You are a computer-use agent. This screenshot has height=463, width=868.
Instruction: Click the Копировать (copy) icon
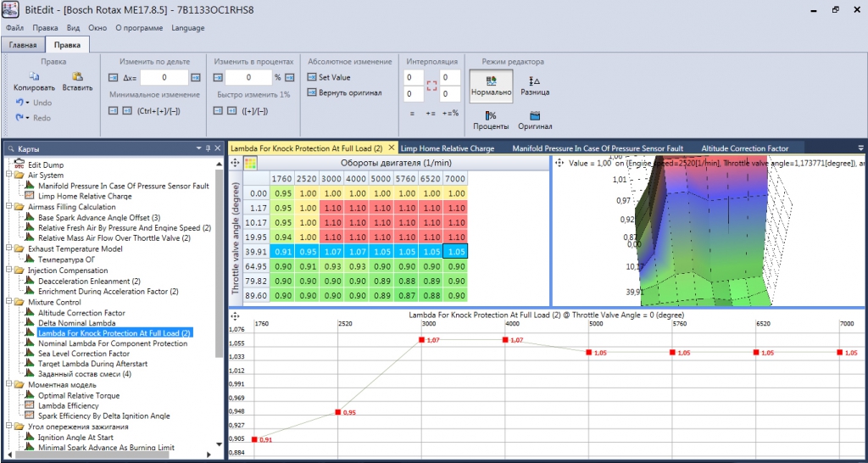coord(34,76)
